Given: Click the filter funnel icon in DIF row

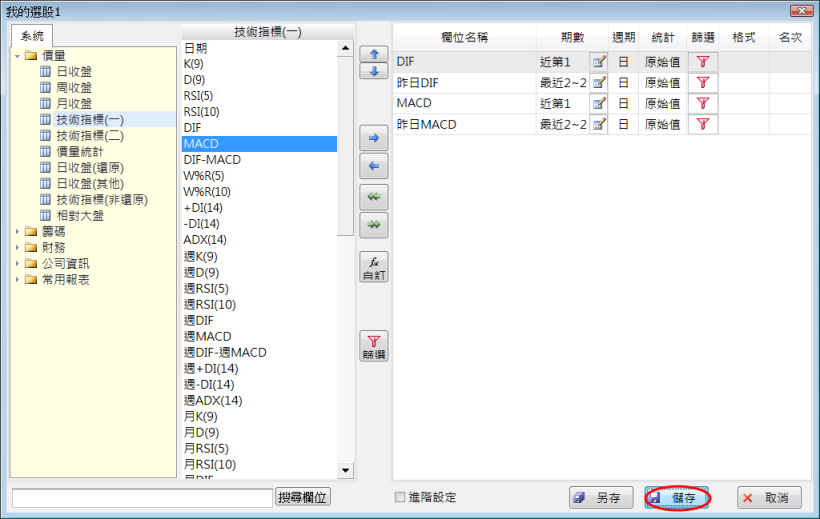Looking at the screenshot, I should coord(703,62).
